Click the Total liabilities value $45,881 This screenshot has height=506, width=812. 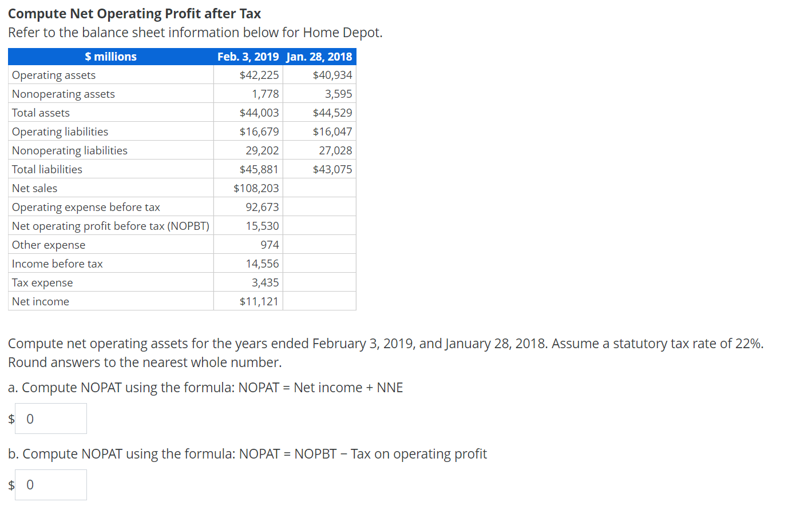coord(260,169)
